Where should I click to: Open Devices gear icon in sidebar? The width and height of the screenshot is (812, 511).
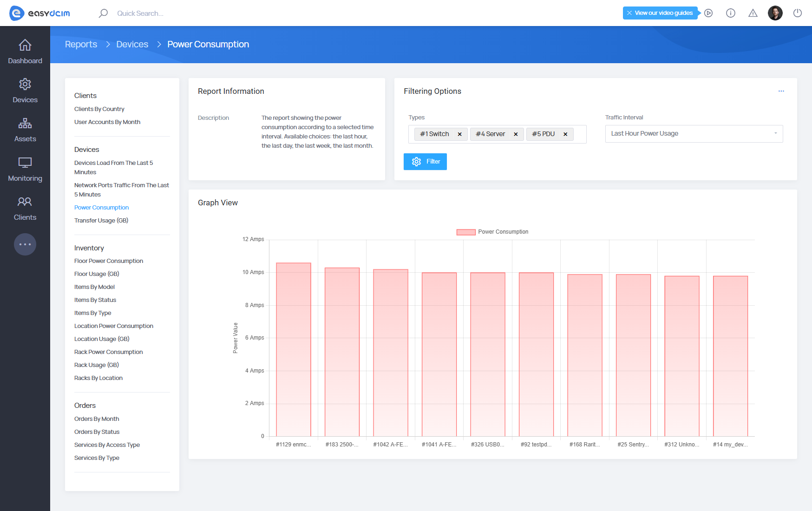25,85
